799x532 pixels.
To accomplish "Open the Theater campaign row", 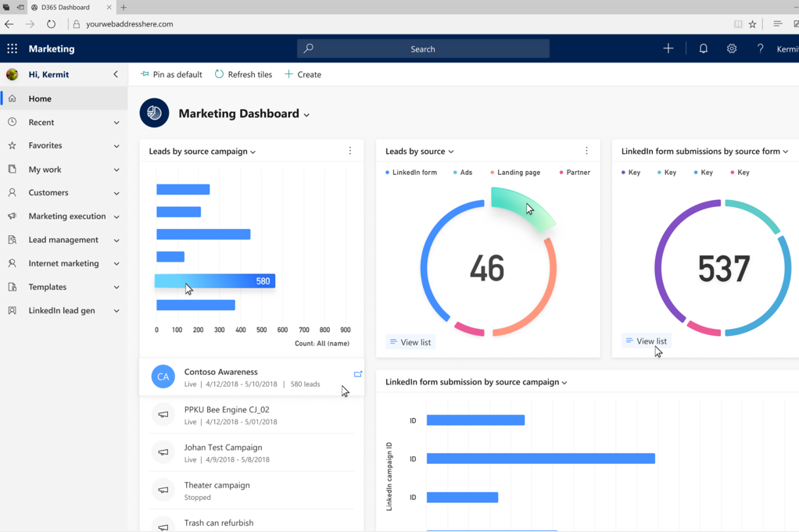I will tap(252, 491).
